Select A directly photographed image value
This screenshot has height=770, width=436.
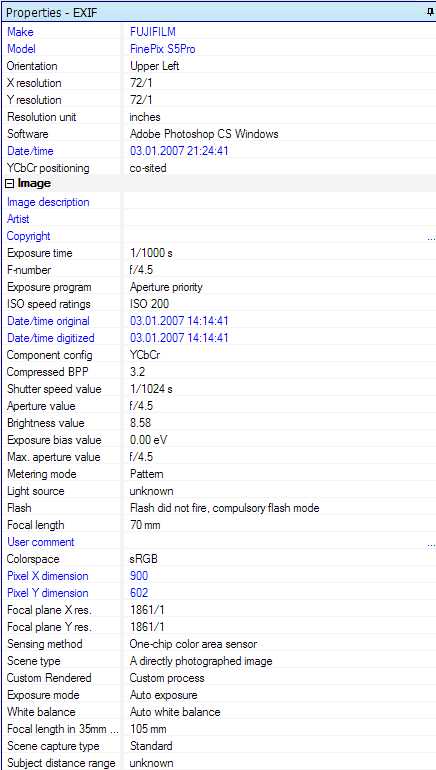(201, 661)
